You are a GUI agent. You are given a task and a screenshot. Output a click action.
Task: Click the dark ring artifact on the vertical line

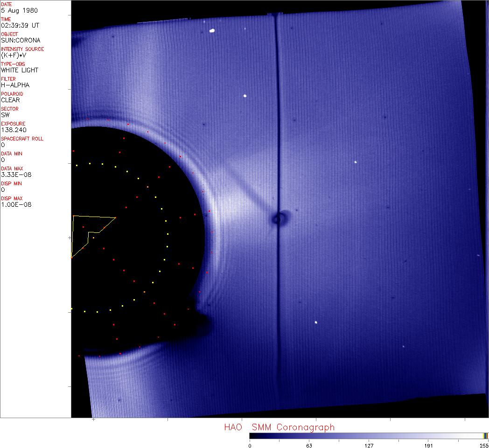point(279,218)
